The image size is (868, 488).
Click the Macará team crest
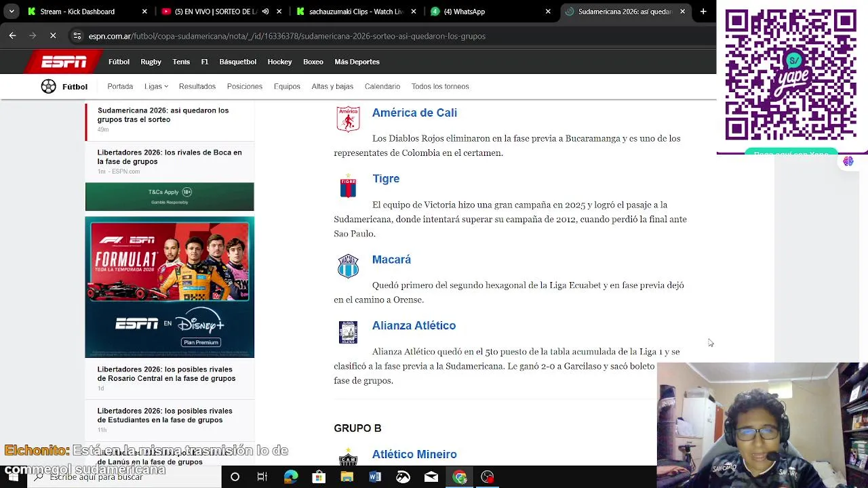click(x=348, y=266)
